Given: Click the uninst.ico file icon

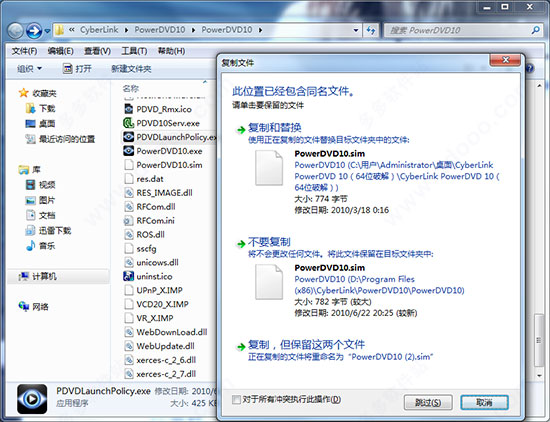Looking at the screenshot, I should pyautogui.click(x=128, y=276).
